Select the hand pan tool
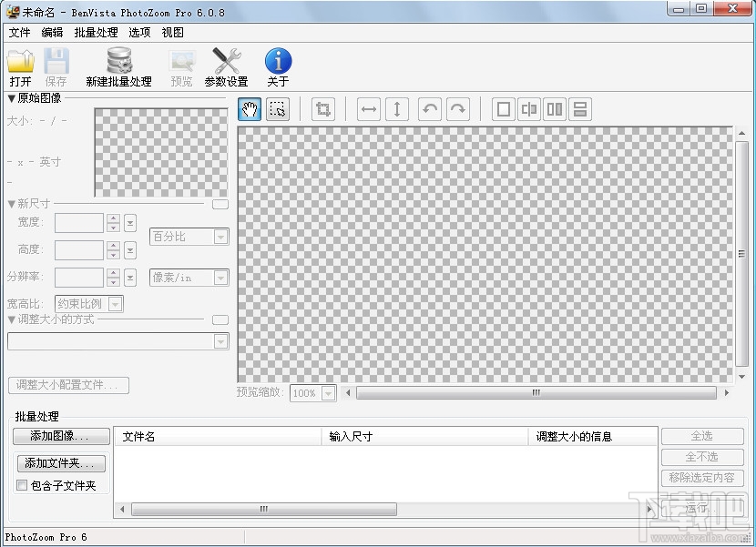Image resolution: width=756 pixels, height=547 pixels. [x=250, y=109]
